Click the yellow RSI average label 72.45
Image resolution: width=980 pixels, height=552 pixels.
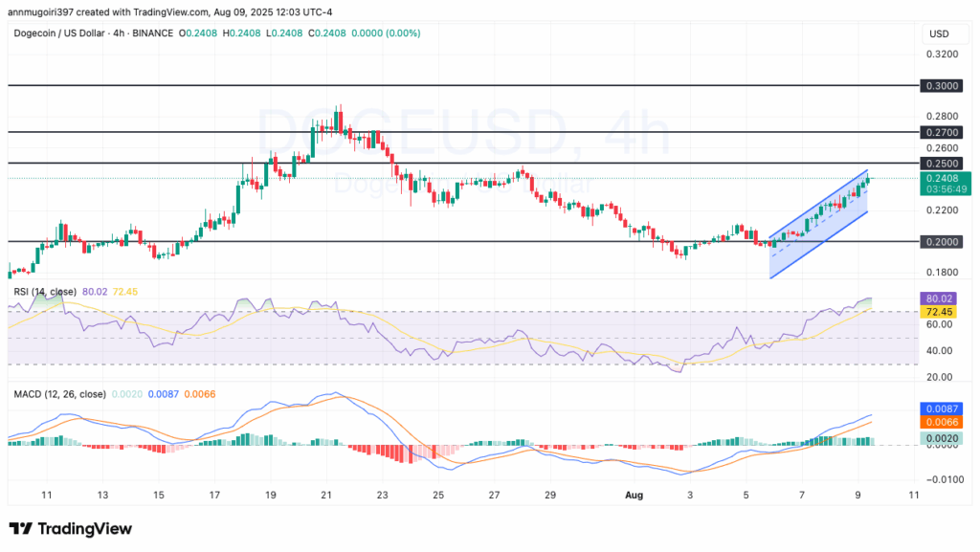click(x=938, y=312)
